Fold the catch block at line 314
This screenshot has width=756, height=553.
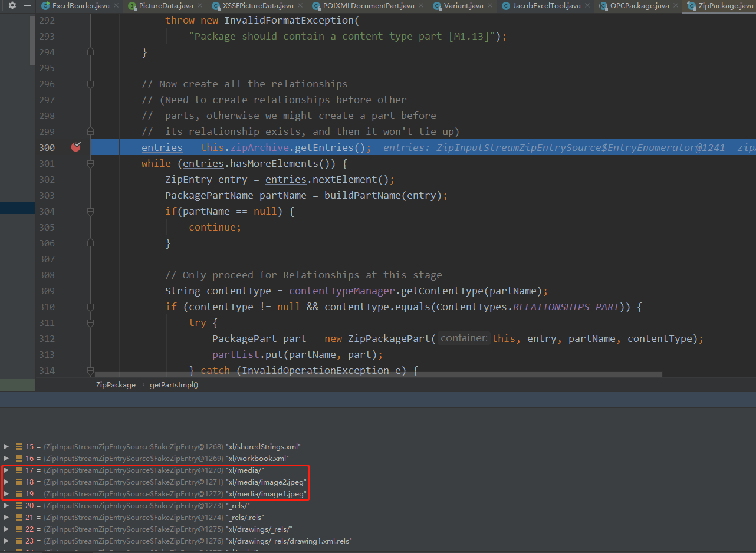(x=90, y=370)
